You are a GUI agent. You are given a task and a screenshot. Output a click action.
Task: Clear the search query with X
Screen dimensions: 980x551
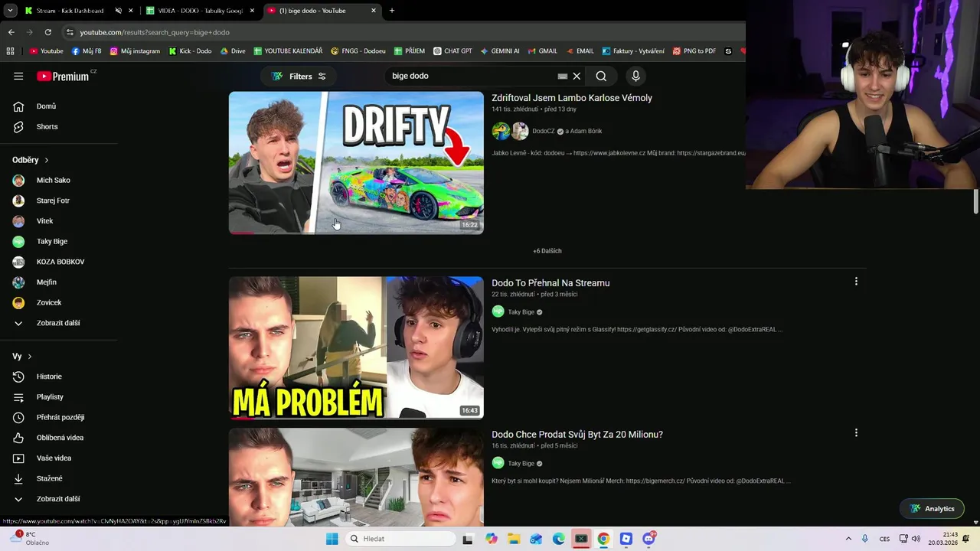[577, 76]
